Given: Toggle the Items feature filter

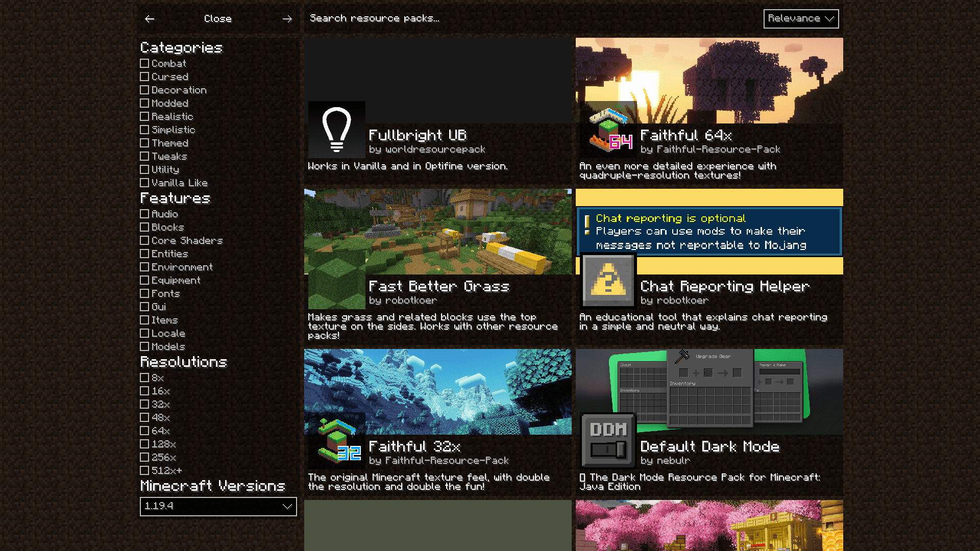Looking at the screenshot, I should tap(144, 320).
